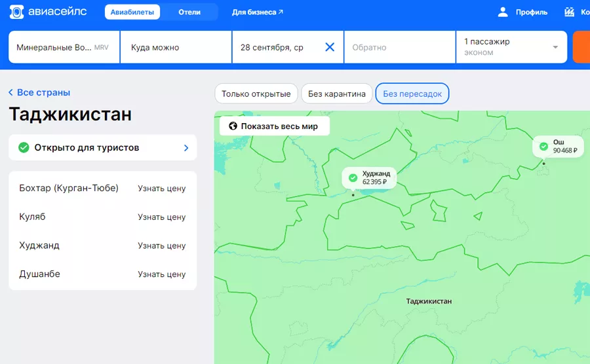The width and height of the screenshot is (590, 364).
Task: Click the globe icon to show whole world
Action: tap(232, 126)
